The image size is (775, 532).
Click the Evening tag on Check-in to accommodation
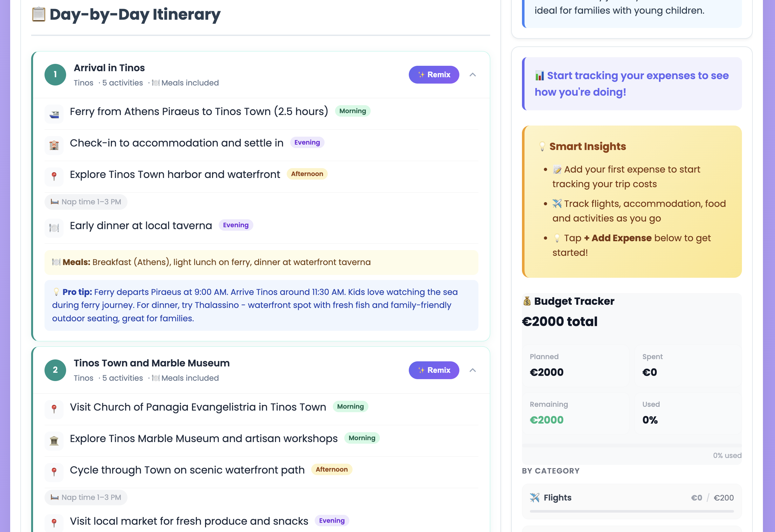(x=307, y=143)
